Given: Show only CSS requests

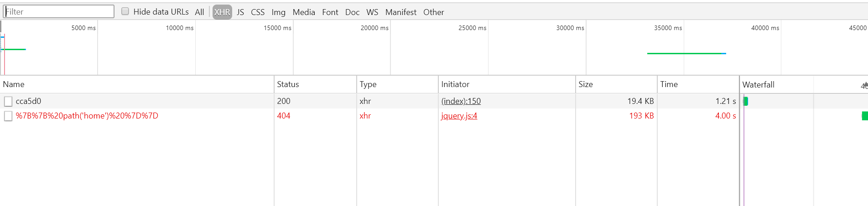Looking at the screenshot, I should click(x=258, y=12).
